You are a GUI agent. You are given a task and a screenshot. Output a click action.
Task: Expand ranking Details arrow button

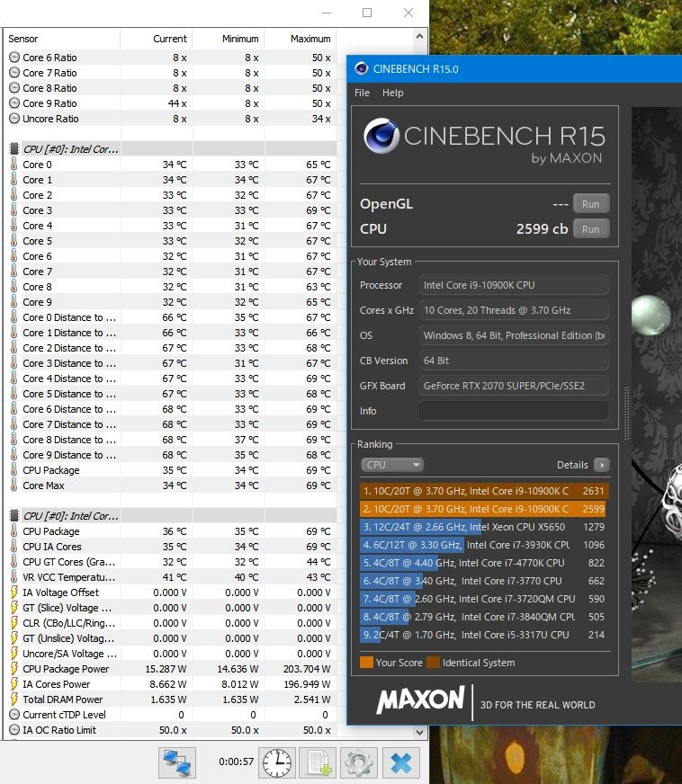pos(602,465)
